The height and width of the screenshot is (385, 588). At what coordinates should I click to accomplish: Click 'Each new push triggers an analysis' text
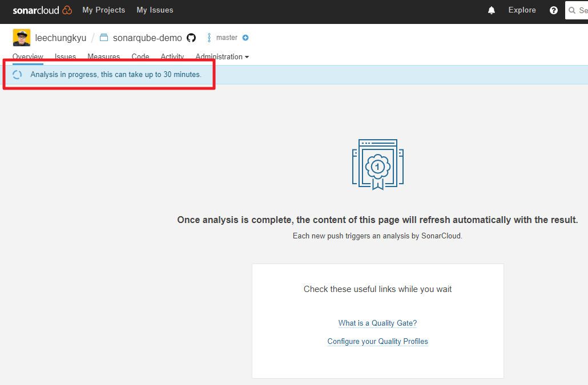coord(377,236)
